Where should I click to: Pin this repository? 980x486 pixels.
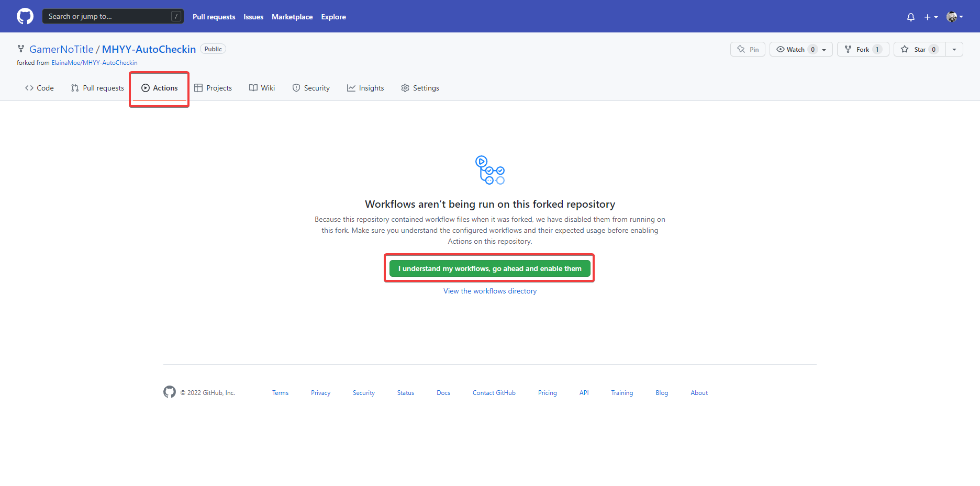(748, 49)
